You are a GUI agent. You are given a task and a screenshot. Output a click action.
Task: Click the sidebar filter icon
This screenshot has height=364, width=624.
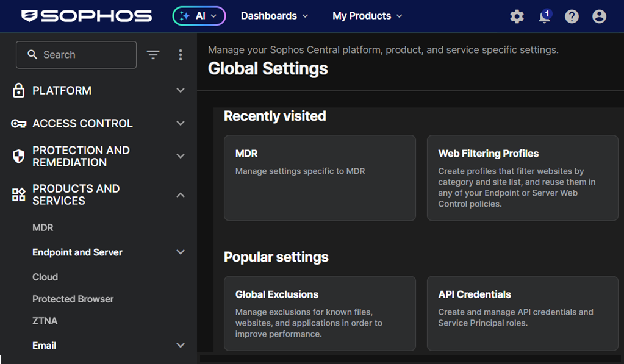point(153,54)
